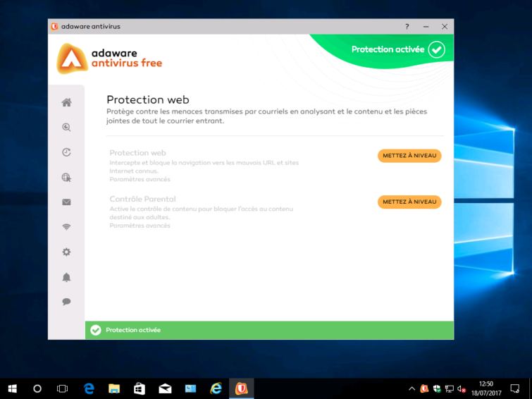The image size is (532, 399).
Task: Open Paramètres avancés under Protection web
Action: (x=140, y=179)
